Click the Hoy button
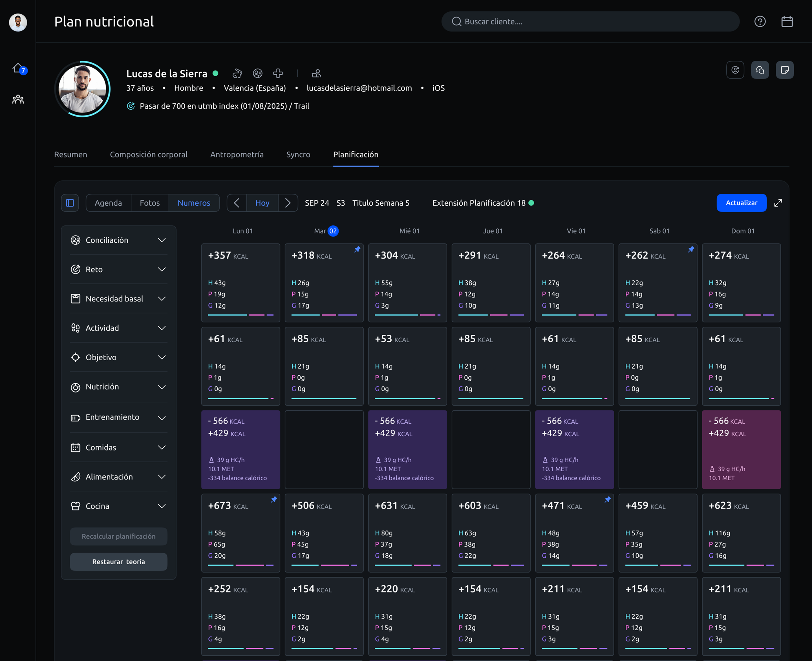This screenshot has width=812, height=661. pyautogui.click(x=262, y=203)
